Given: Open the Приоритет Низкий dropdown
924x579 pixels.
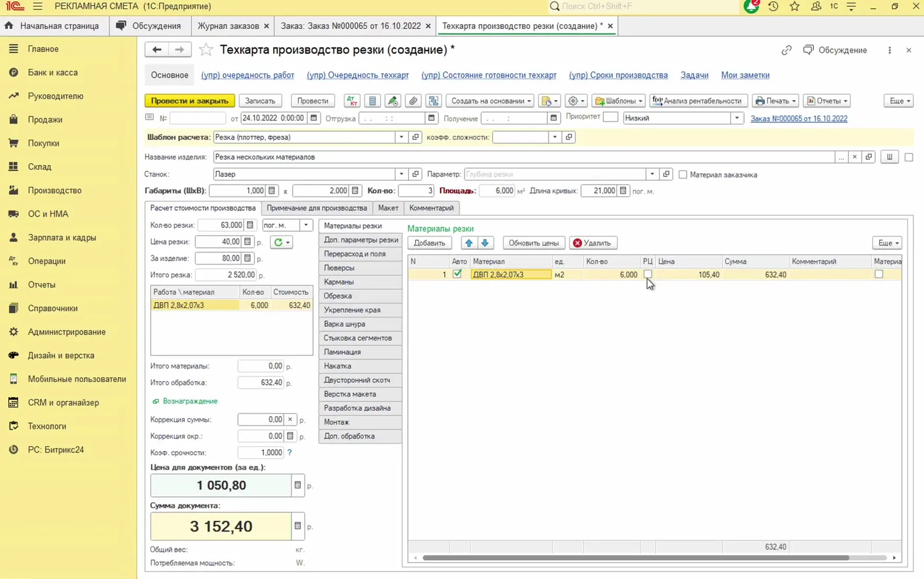Looking at the screenshot, I should click(736, 118).
